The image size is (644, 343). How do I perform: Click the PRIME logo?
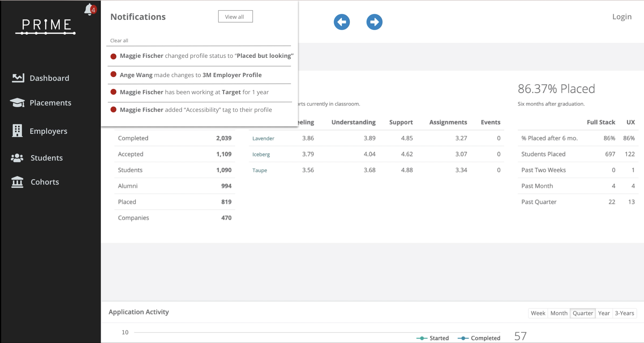tap(46, 26)
